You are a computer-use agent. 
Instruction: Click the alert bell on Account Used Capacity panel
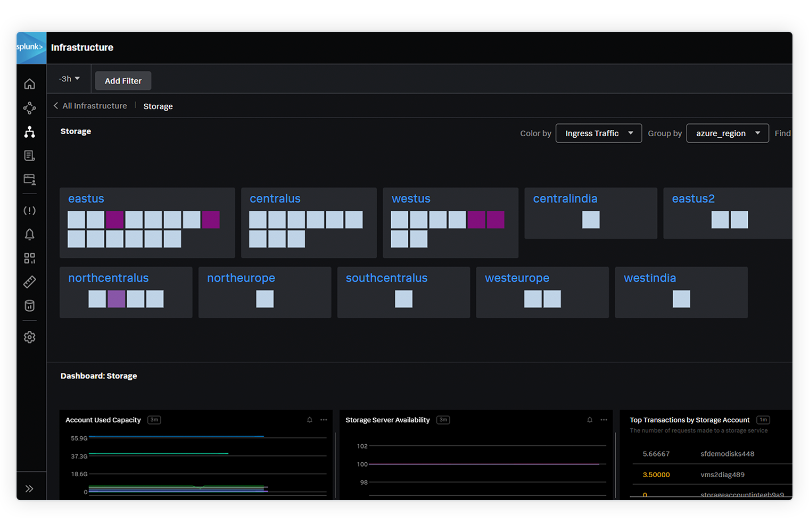(309, 420)
